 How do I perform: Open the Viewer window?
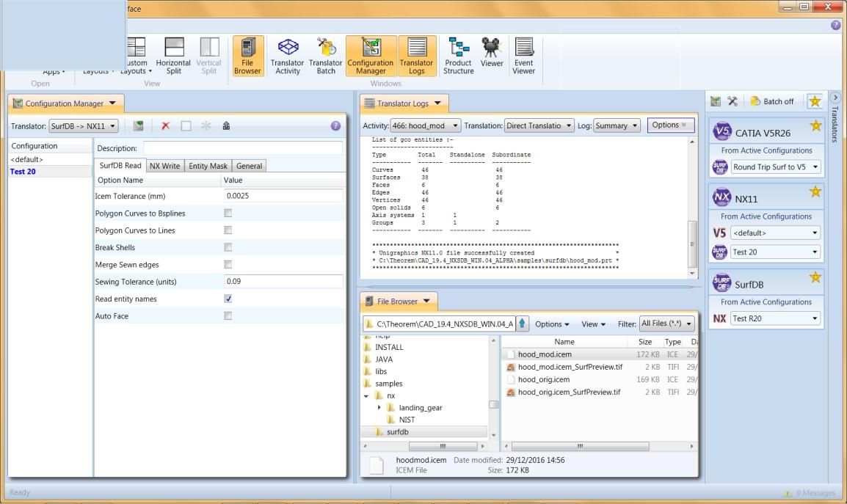tap(492, 53)
